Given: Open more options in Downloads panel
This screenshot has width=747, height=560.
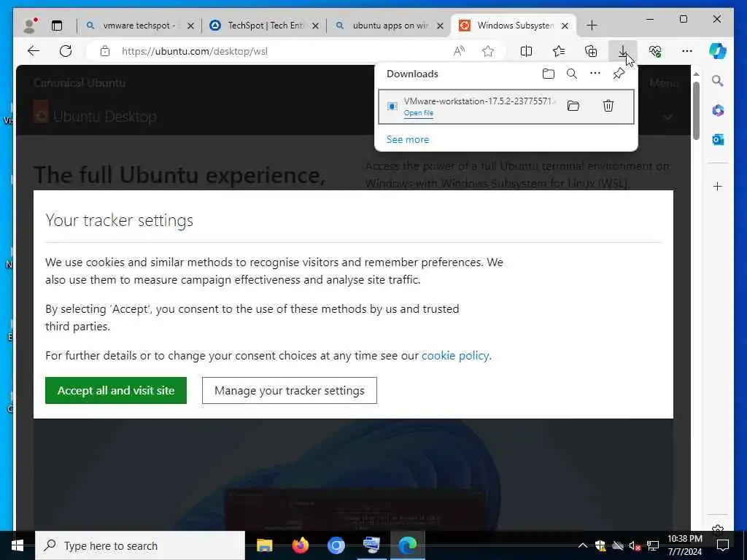Looking at the screenshot, I should tap(595, 74).
